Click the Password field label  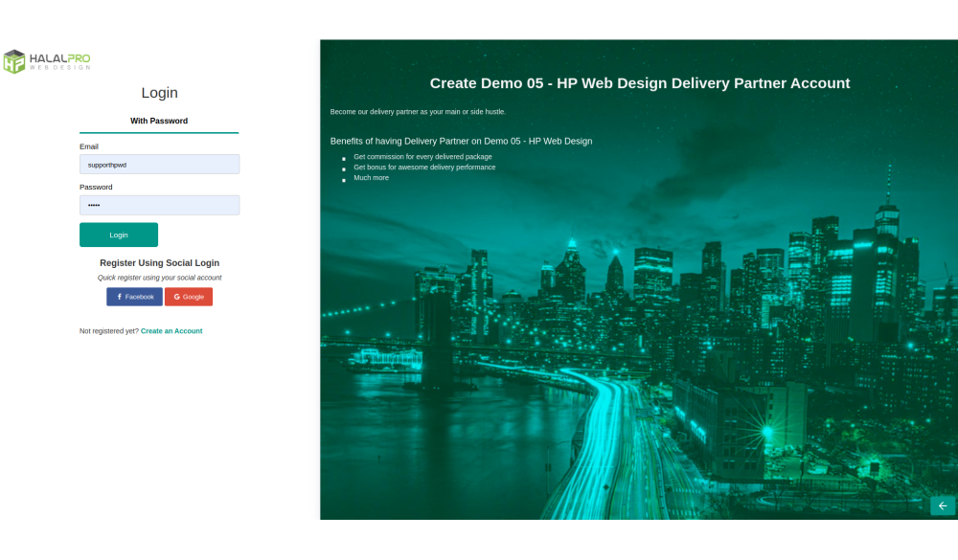coord(96,187)
